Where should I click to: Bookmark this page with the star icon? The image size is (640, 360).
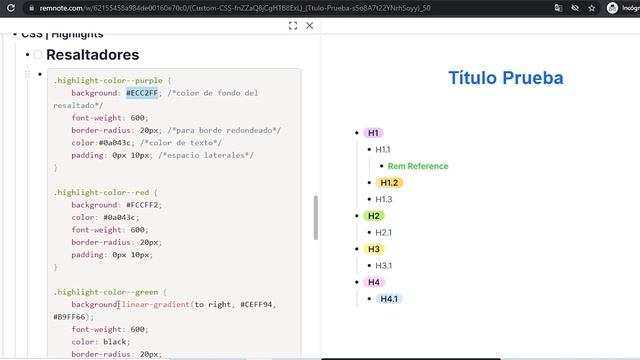tap(591, 8)
